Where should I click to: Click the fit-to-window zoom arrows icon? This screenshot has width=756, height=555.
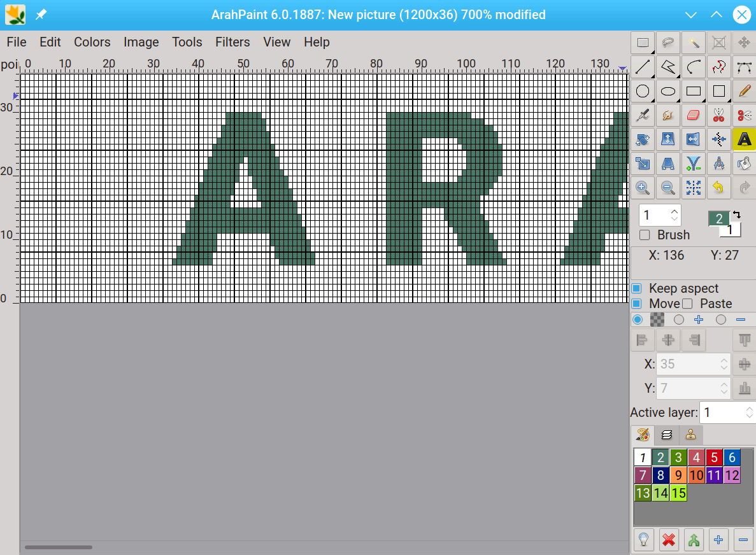694,187
